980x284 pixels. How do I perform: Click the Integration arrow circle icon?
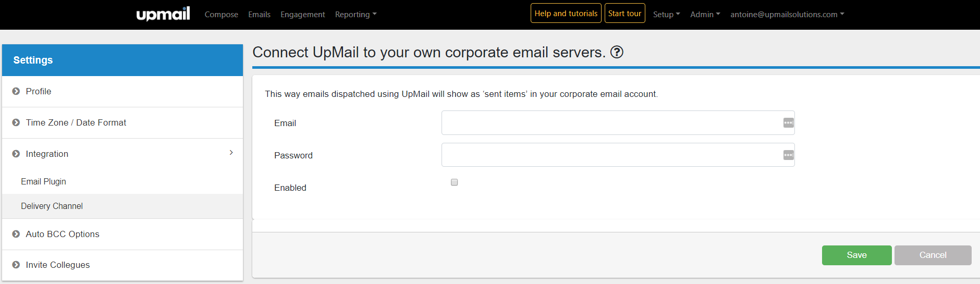[16, 154]
